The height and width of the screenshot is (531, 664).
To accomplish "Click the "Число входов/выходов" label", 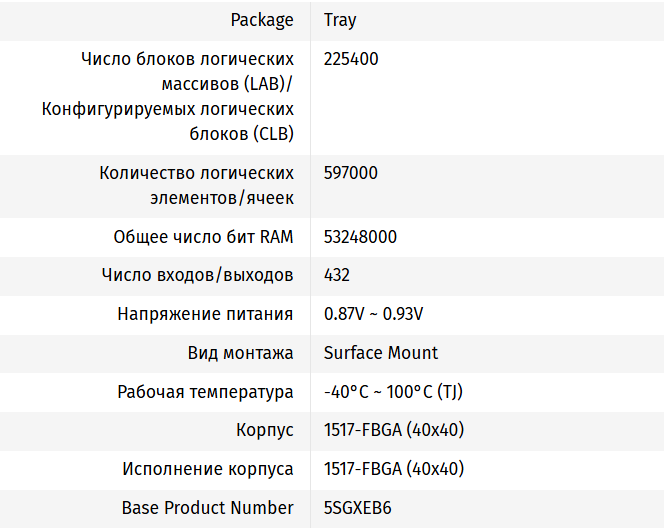I will 198,275.
